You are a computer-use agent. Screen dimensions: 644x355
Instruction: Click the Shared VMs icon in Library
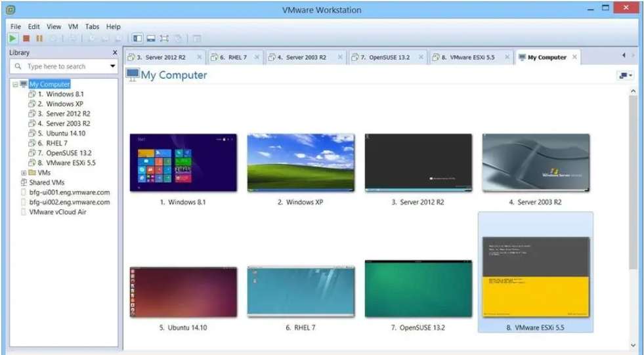coord(24,182)
